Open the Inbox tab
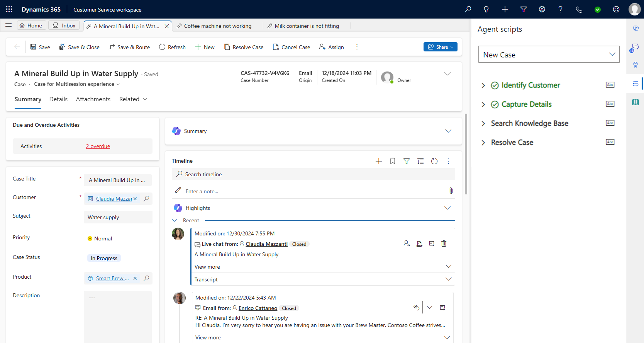The image size is (644, 343). [64, 25]
